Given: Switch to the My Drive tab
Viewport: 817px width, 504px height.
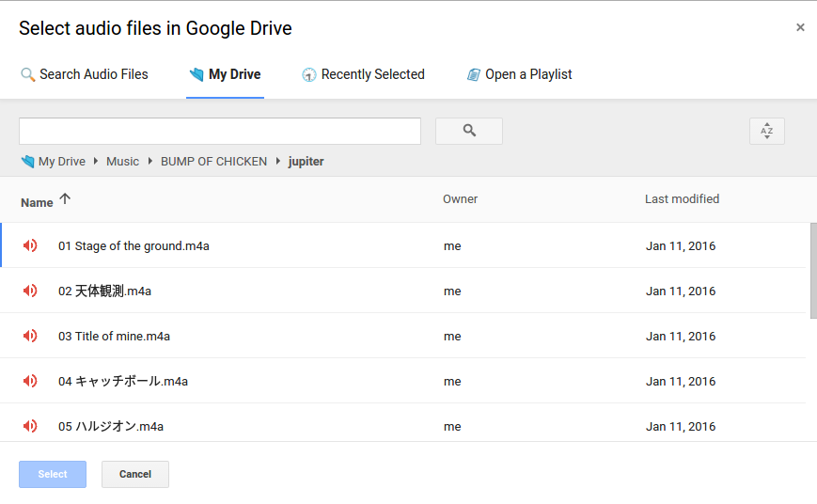Looking at the screenshot, I should click(x=225, y=74).
